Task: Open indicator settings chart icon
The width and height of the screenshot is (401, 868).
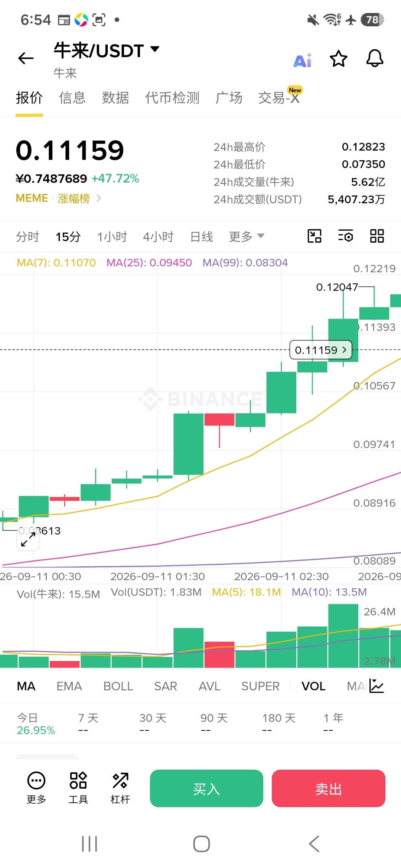Action: (x=376, y=686)
